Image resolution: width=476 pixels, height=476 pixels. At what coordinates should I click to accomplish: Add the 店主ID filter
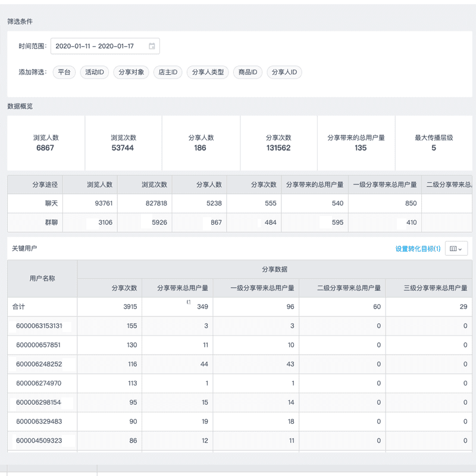point(168,72)
